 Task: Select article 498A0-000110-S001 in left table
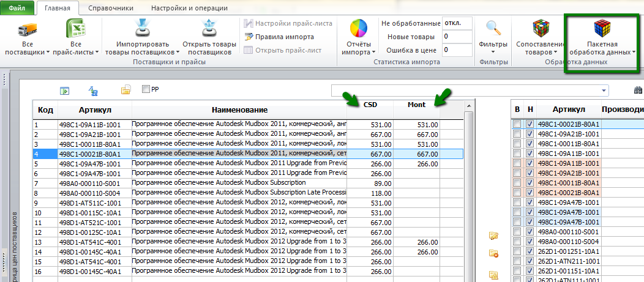[x=89, y=183]
